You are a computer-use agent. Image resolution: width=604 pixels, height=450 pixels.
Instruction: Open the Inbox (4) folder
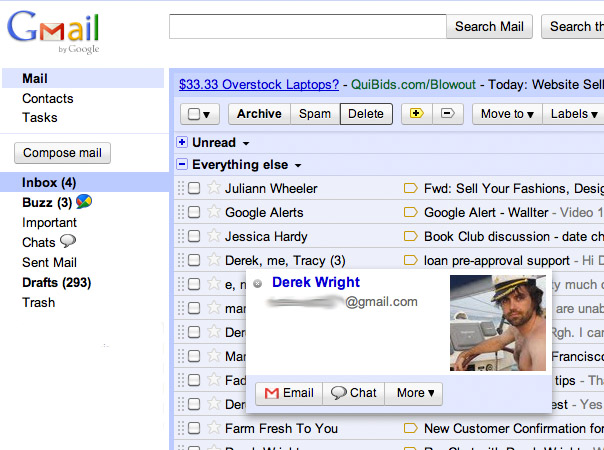49,182
